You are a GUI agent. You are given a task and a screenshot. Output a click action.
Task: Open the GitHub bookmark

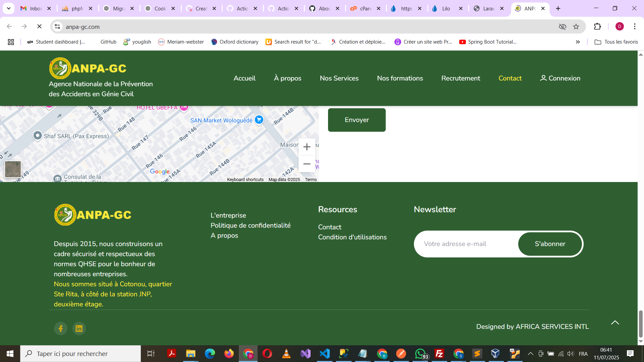coord(108,42)
